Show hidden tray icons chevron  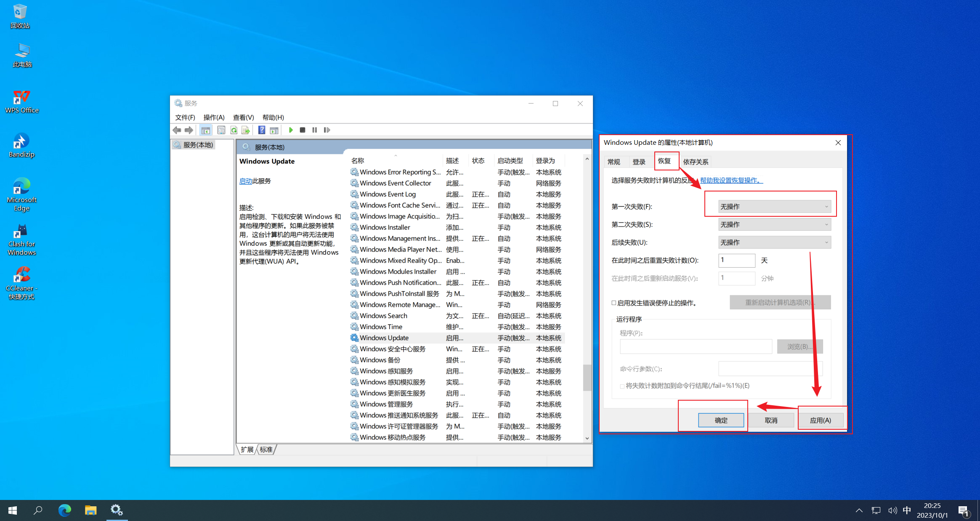[859, 510]
